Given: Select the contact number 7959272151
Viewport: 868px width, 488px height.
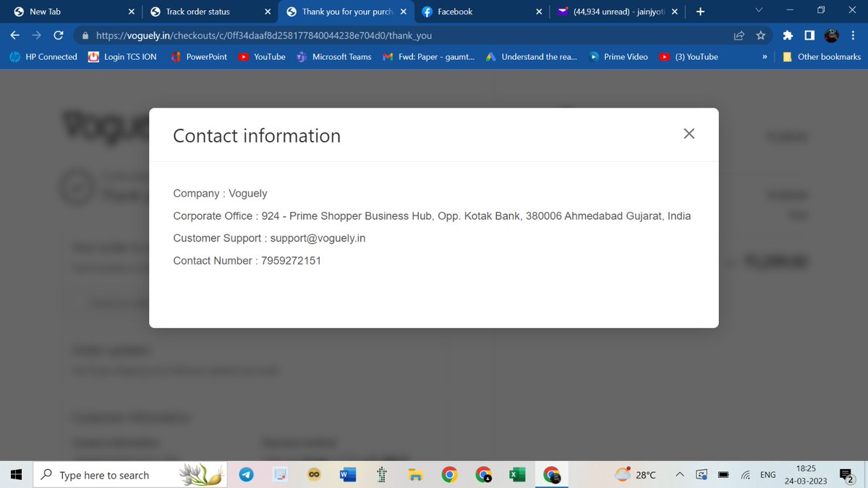Looking at the screenshot, I should [291, 260].
